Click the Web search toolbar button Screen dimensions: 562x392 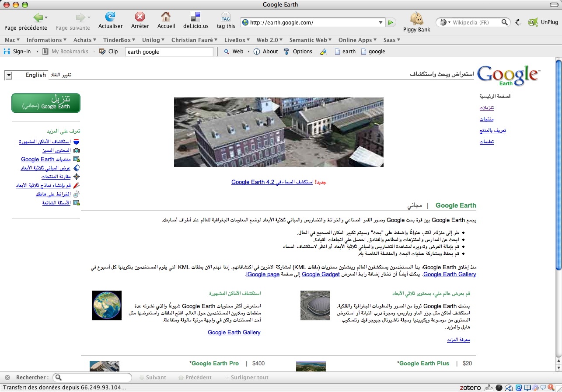(234, 52)
